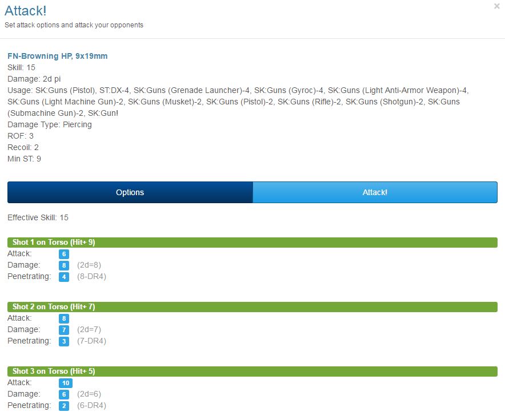Click Shot 2 penetrating badge 3
The width and height of the screenshot is (505, 420).
click(x=64, y=341)
